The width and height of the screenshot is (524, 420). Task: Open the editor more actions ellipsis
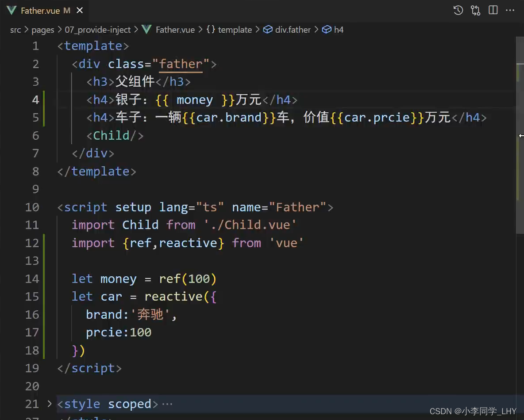[x=510, y=11]
